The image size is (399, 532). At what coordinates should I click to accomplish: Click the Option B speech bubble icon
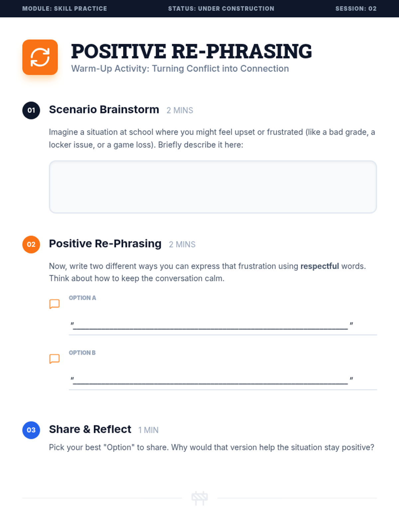(x=55, y=359)
